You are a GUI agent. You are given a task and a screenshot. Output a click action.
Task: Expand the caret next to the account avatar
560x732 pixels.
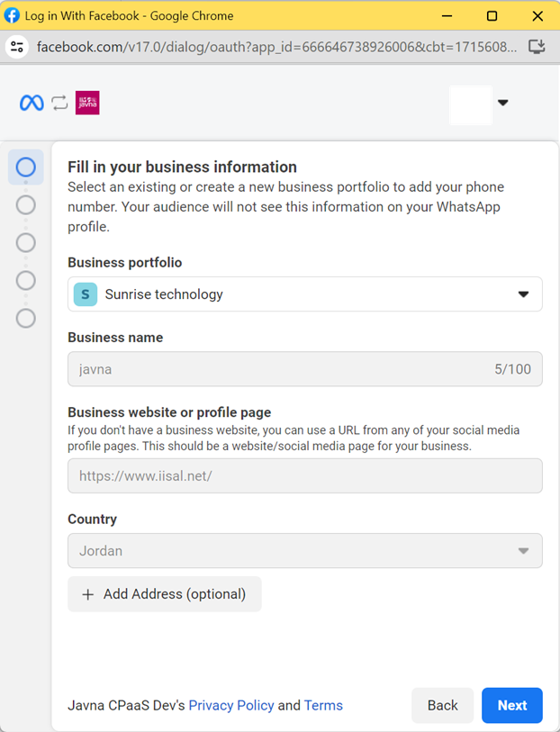pyautogui.click(x=501, y=104)
